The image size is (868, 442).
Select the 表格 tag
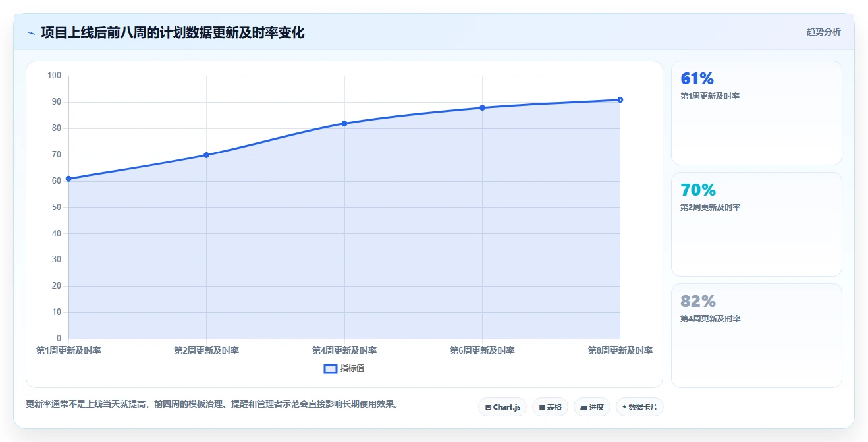pos(550,407)
